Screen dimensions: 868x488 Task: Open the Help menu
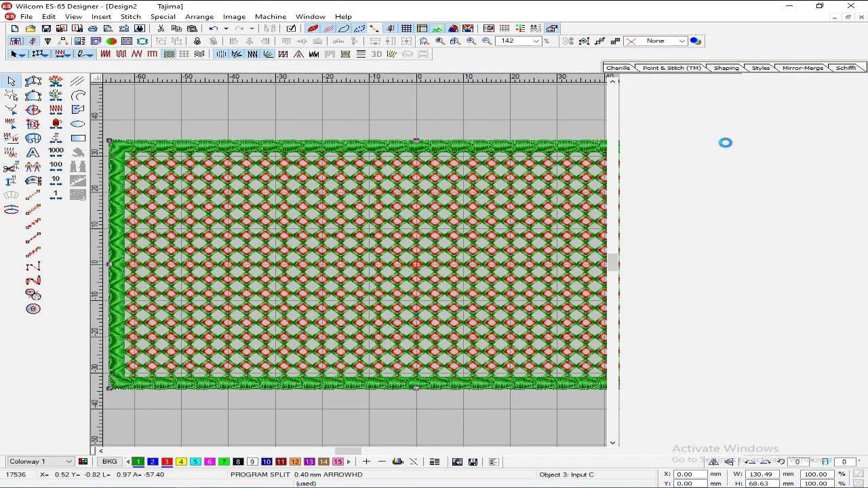[x=343, y=16]
